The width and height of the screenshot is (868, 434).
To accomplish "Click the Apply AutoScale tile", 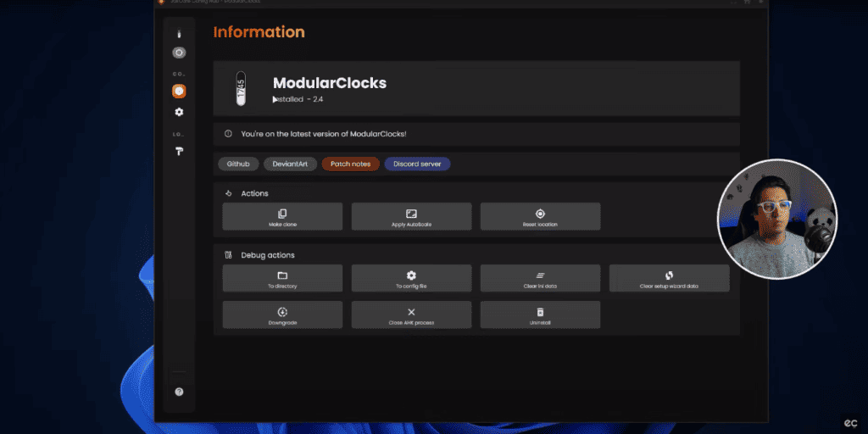I will click(x=411, y=216).
